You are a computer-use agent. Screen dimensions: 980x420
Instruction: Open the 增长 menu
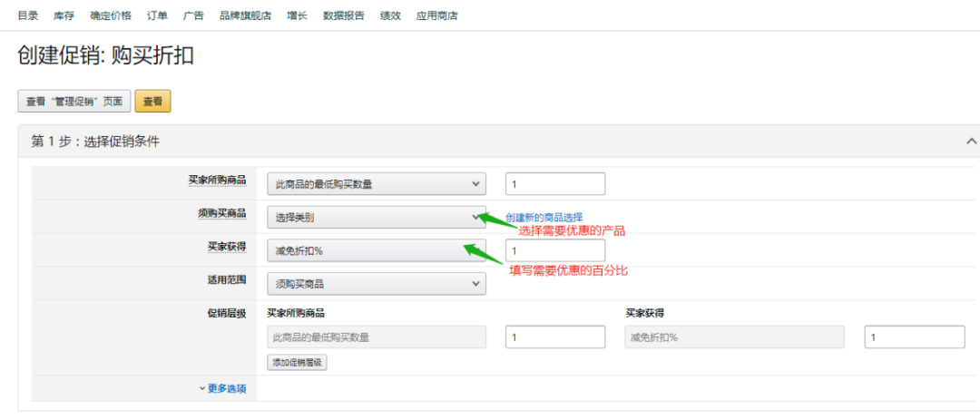click(297, 15)
